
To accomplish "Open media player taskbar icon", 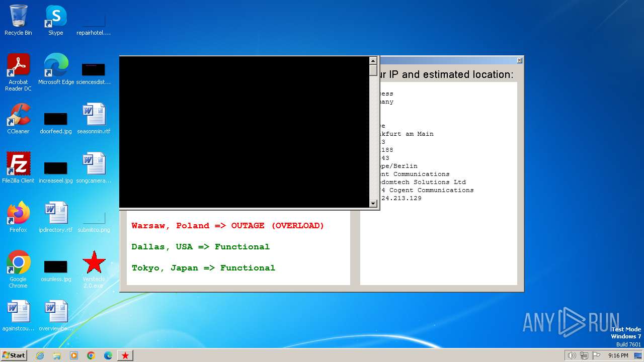I will 74,355.
